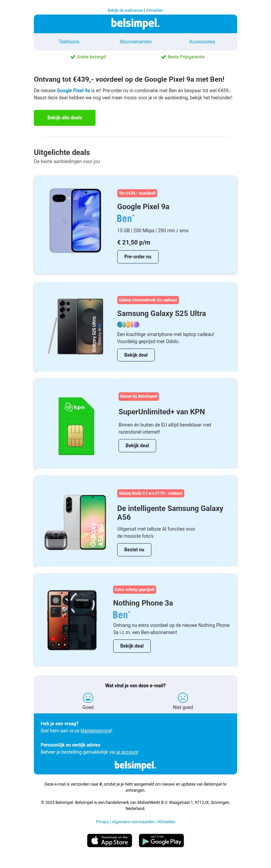Image resolution: width=271 pixels, height=868 pixels.
Task: Open the Telefoons navigation tab
Action: (x=69, y=42)
